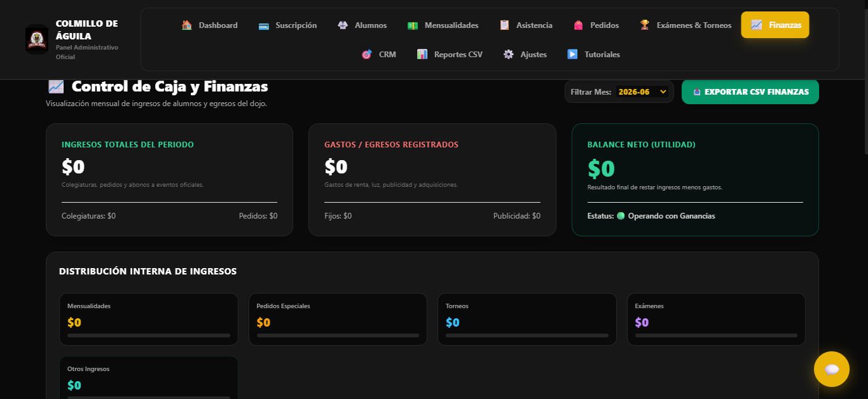868x399 pixels.
Task: Click the house icon beside Dashboard
Action: pyautogui.click(x=187, y=25)
